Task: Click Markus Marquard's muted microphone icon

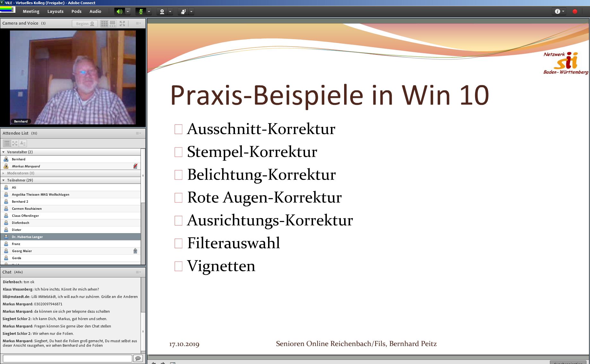Action: pyautogui.click(x=135, y=166)
